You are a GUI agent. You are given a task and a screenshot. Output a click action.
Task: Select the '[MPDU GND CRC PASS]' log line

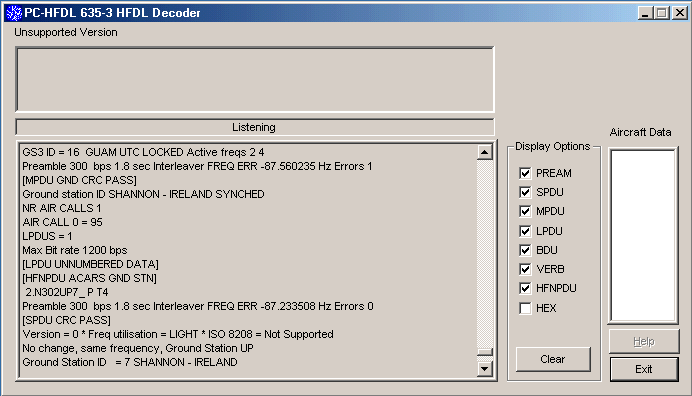79,180
